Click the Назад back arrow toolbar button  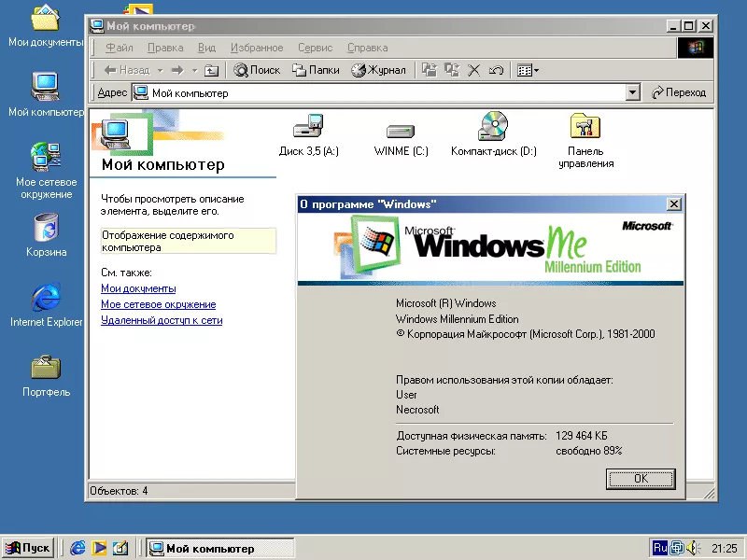[x=127, y=71]
